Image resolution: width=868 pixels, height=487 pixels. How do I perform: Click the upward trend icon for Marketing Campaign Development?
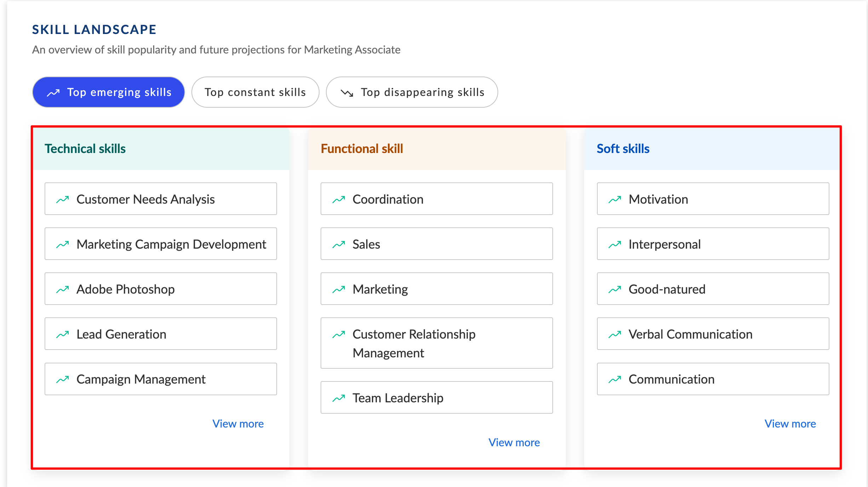[x=64, y=244]
